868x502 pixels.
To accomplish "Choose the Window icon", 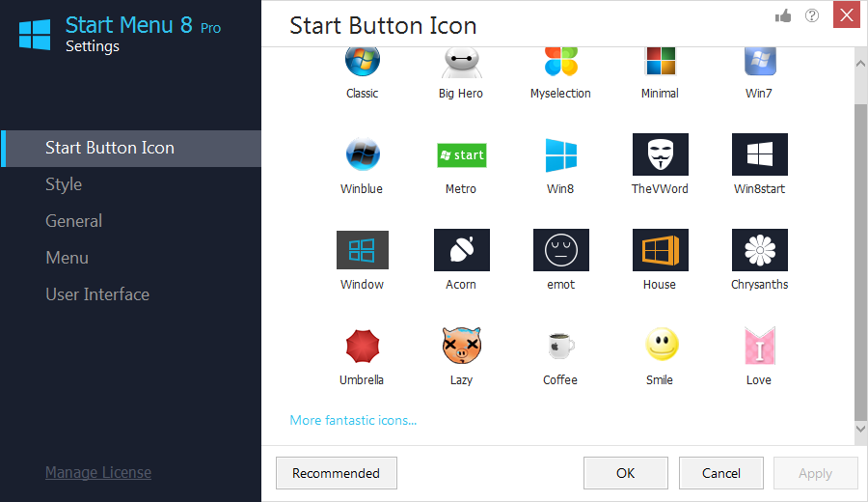I will pyautogui.click(x=363, y=250).
